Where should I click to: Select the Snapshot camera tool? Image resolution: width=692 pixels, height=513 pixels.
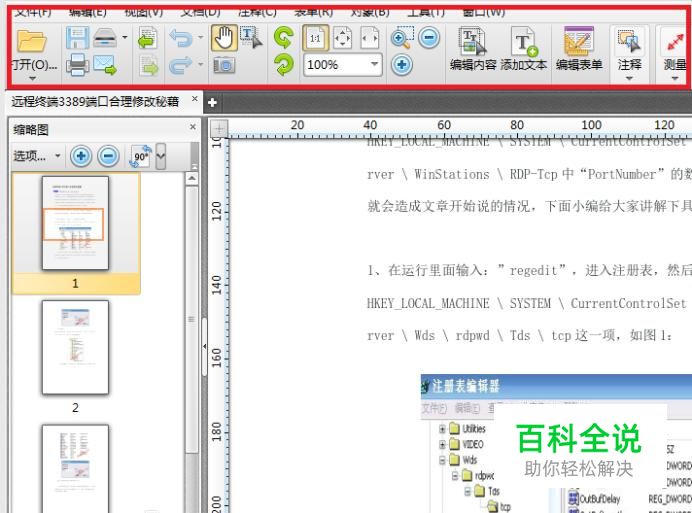point(224,66)
